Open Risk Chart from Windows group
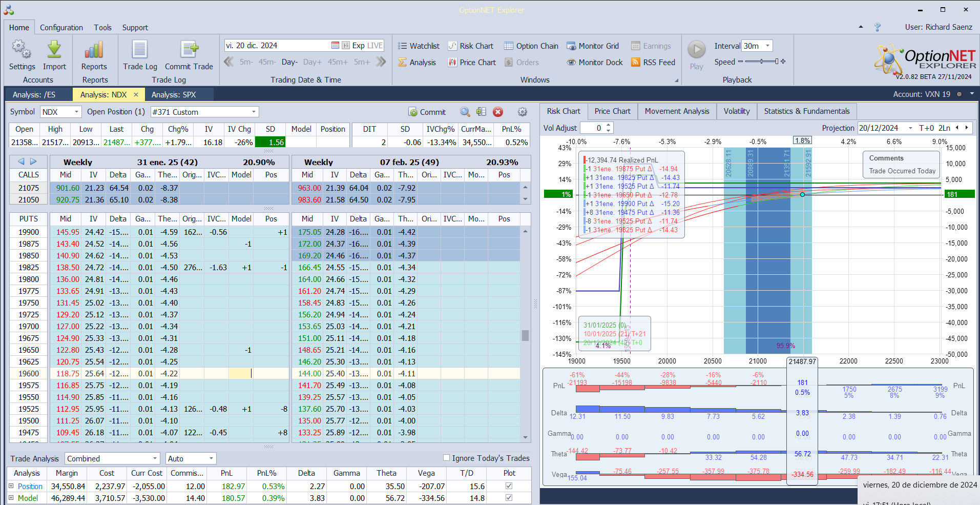 pyautogui.click(x=470, y=46)
